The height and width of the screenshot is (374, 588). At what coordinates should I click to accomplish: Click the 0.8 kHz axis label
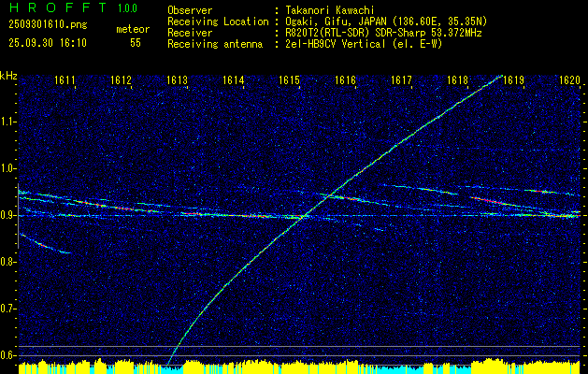(x=7, y=262)
